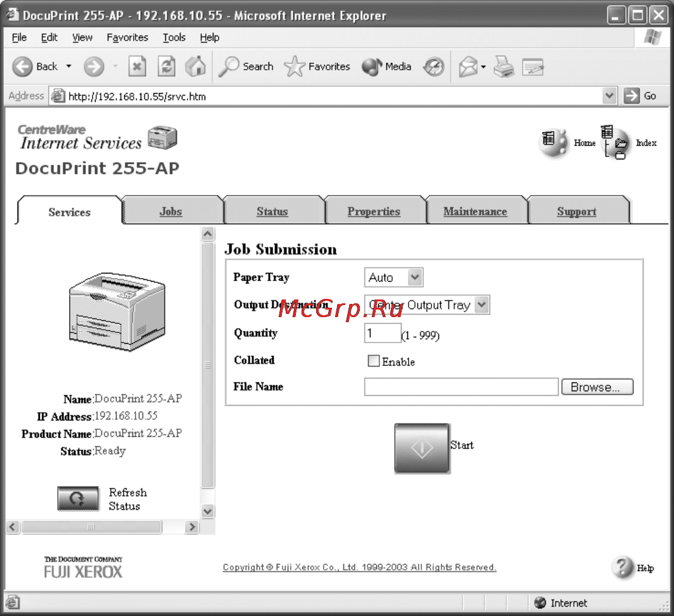Click the address bar page icon

tap(58, 96)
